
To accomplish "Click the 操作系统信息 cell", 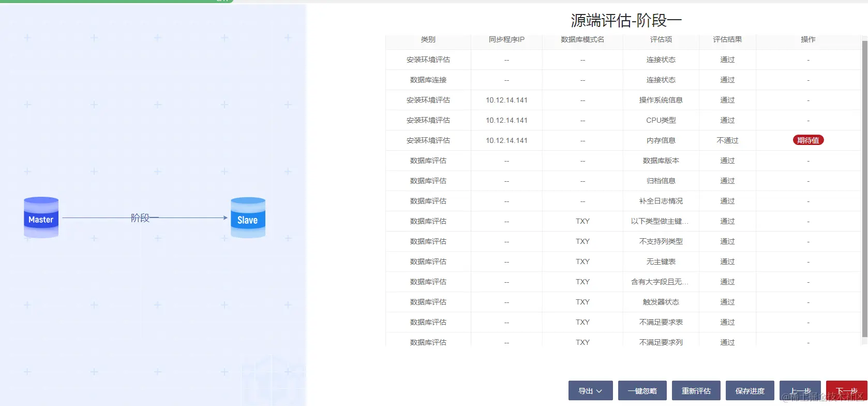I will 661,100.
